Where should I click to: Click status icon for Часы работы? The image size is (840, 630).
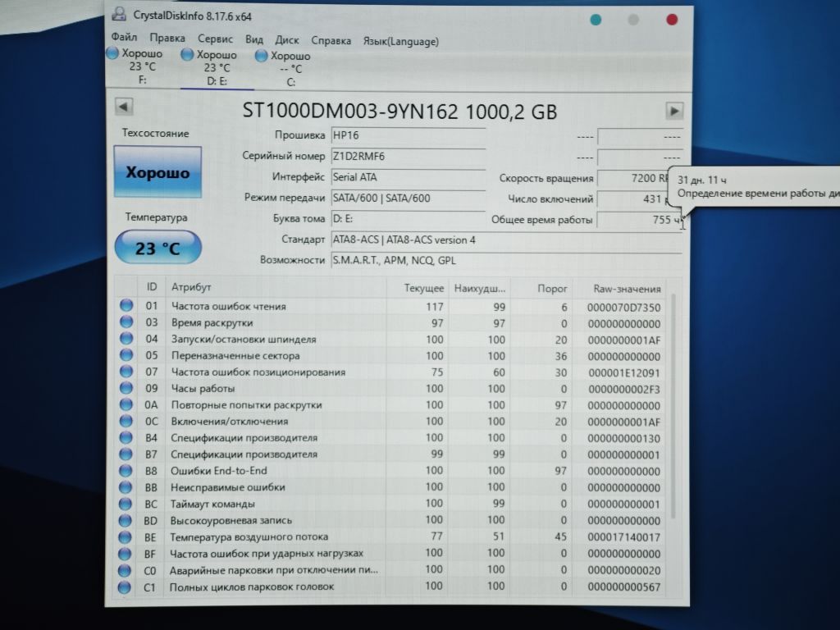coord(126,388)
